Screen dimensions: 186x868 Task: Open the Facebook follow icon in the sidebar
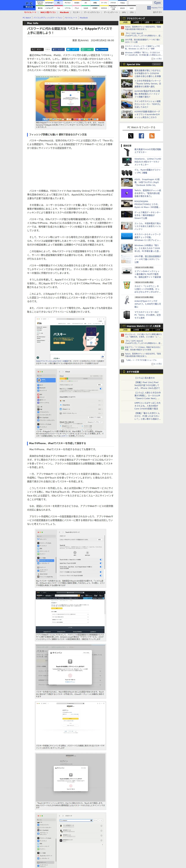click(141, 136)
